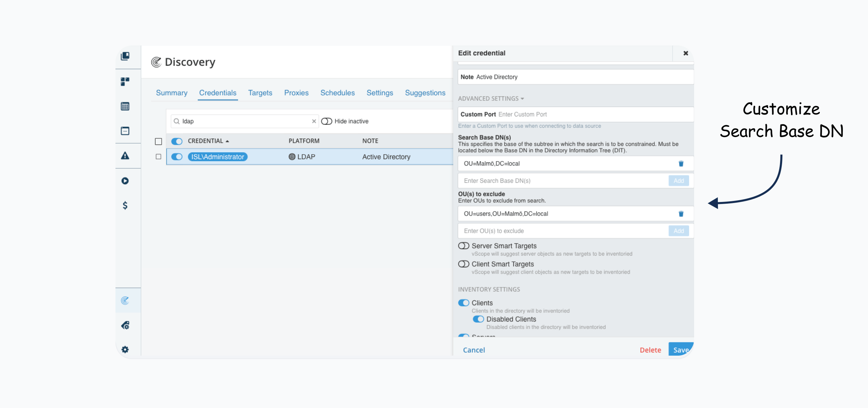Open the settings gear icon in the sidebar
The width and height of the screenshot is (868, 408).
pyautogui.click(x=125, y=350)
